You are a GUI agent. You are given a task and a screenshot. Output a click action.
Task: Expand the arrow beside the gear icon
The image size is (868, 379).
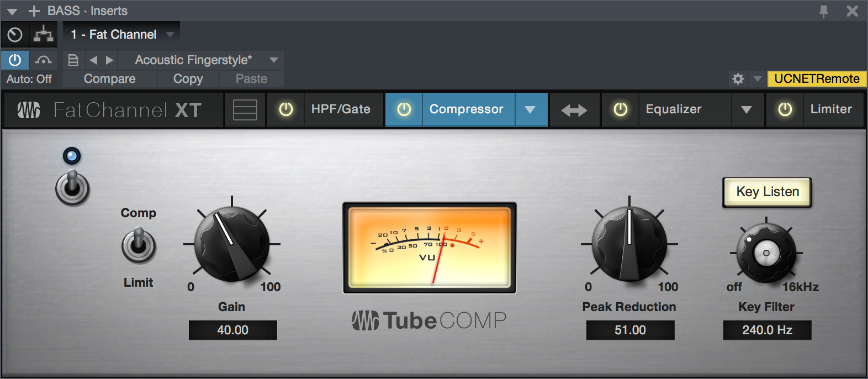[758, 79]
